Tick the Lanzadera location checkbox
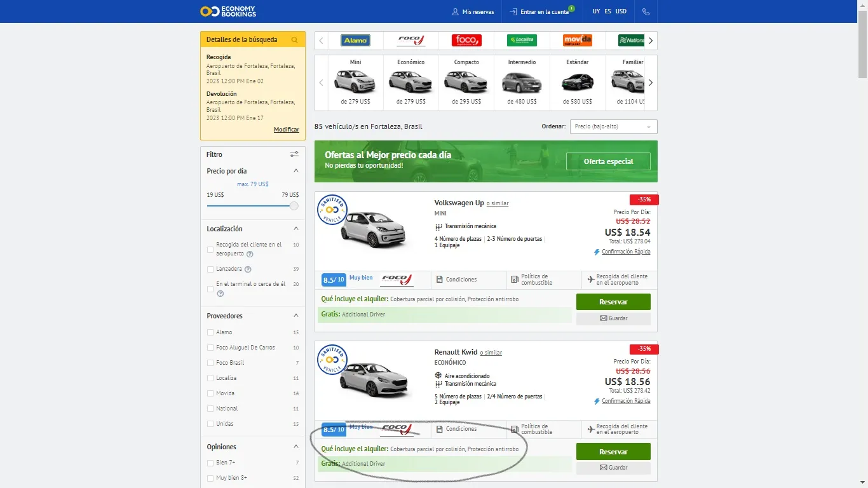 click(x=210, y=269)
